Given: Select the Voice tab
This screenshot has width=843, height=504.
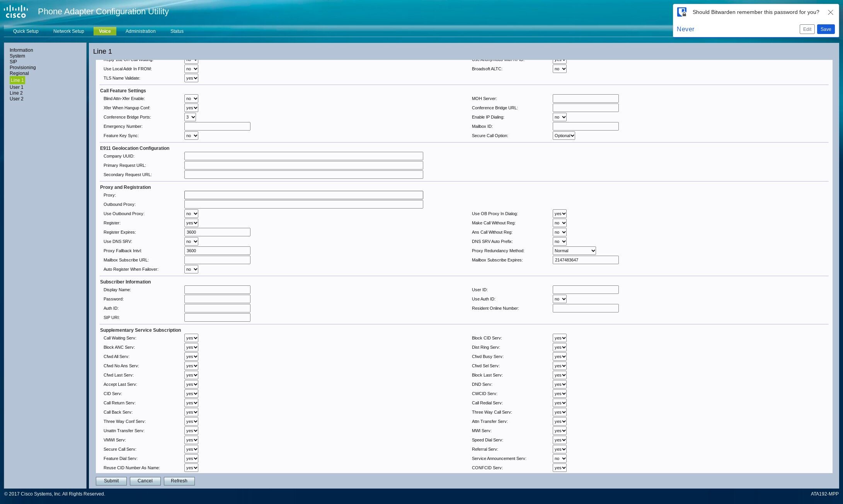Looking at the screenshot, I should [105, 31].
